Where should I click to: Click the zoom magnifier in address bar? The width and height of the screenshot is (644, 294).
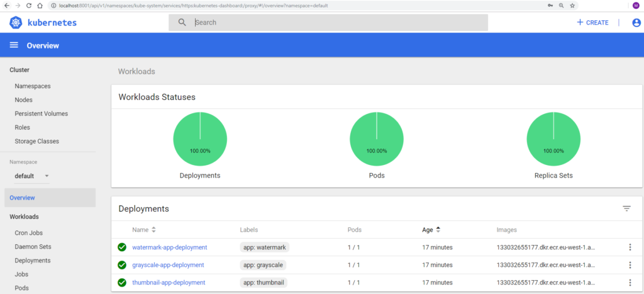click(x=562, y=6)
